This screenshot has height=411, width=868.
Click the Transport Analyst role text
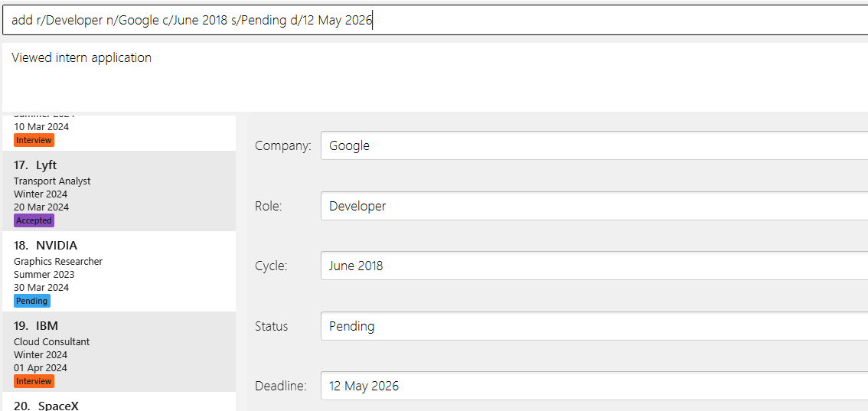pos(52,181)
